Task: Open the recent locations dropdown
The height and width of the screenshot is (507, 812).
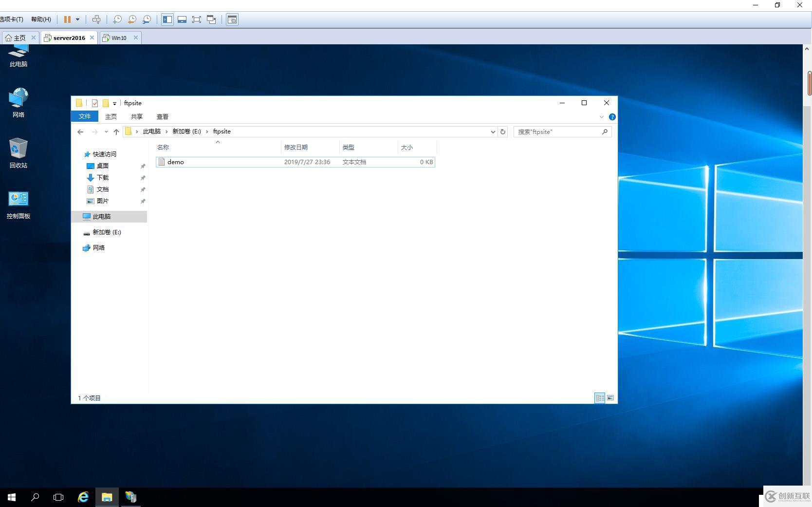Action: 106,131
